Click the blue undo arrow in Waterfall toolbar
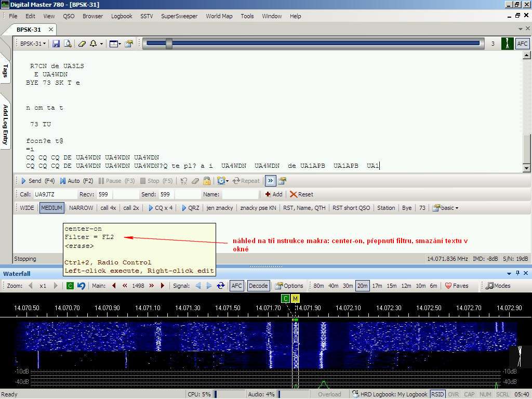The width and height of the screenshot is (532, 399). click(x=81, y=286)
